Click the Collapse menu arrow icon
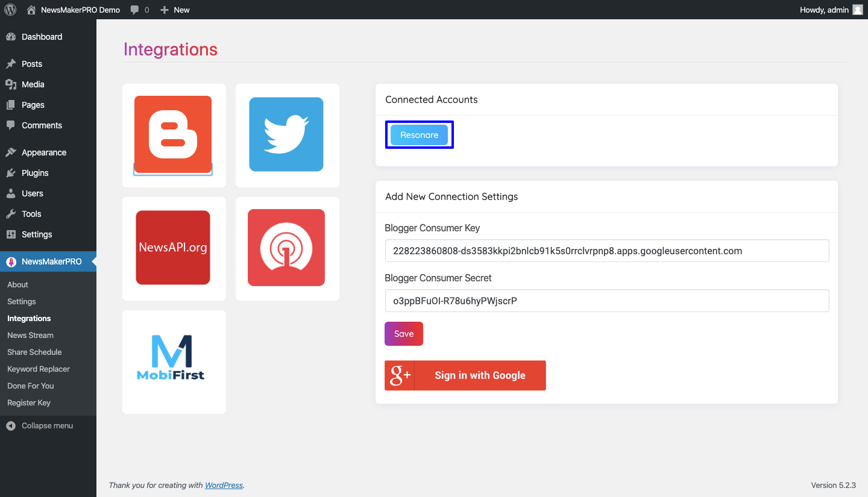 click(x=11, y=425)
